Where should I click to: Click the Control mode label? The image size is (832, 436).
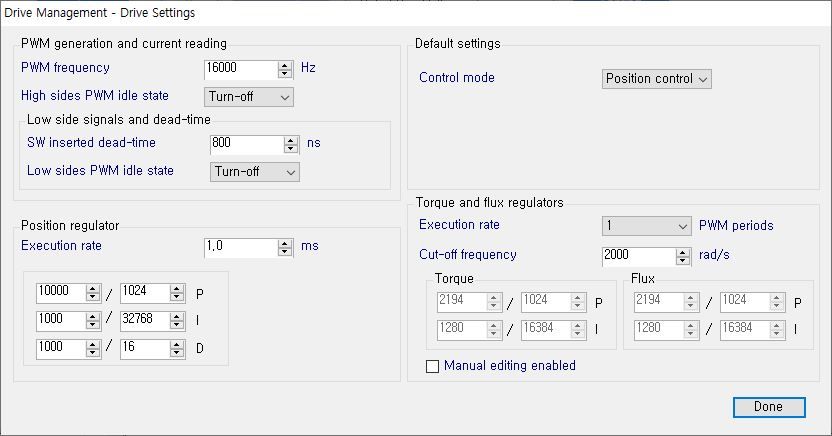click(457, 77)
